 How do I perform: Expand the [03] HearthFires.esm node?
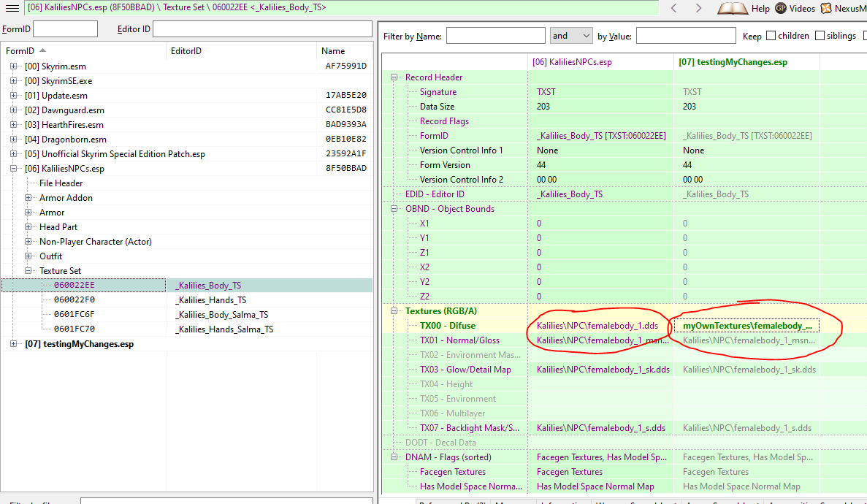13,124
